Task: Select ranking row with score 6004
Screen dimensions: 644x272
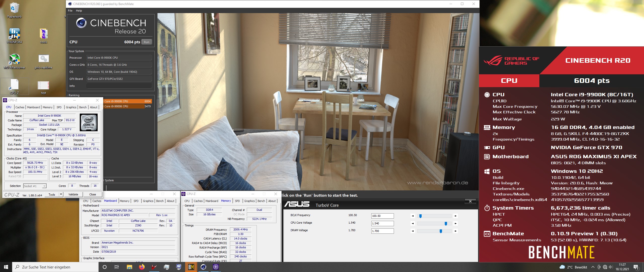Action: [x=128, y=101]
